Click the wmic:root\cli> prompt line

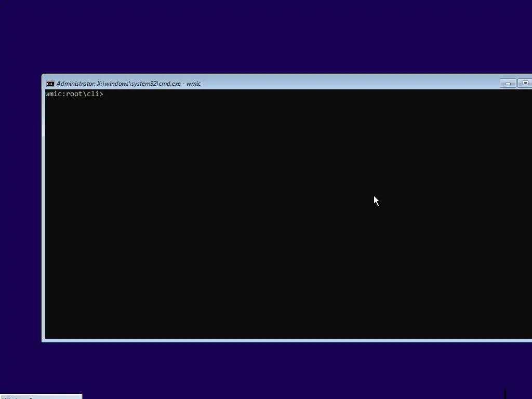point(74,94)
